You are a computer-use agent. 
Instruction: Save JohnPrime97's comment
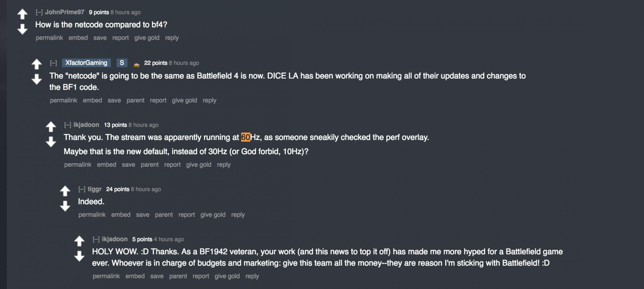pos(100,38)
